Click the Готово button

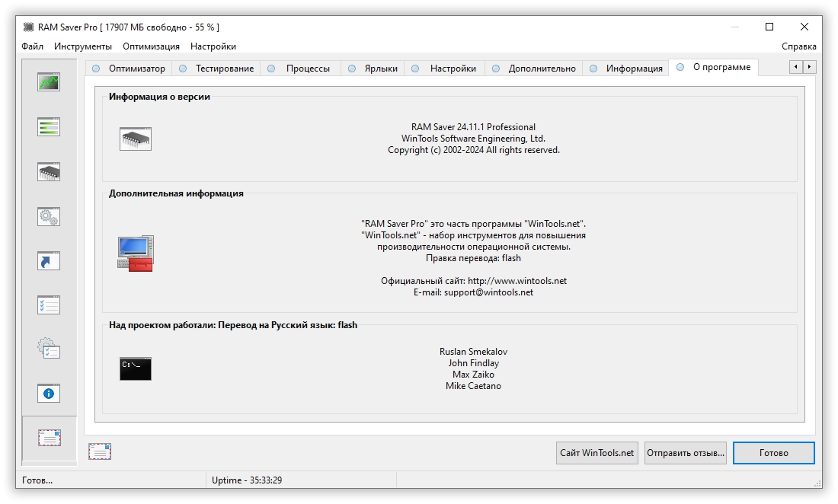pos(774,453)
